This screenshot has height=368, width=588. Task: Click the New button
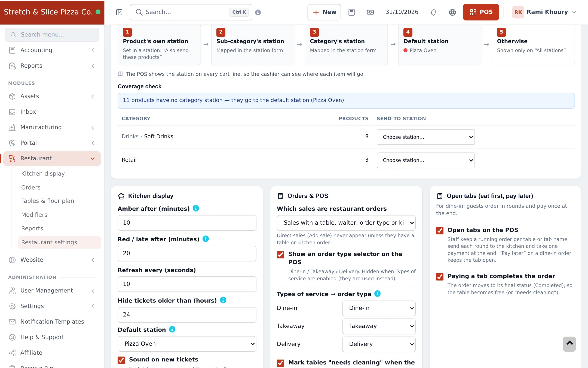(x=324, y=12)
